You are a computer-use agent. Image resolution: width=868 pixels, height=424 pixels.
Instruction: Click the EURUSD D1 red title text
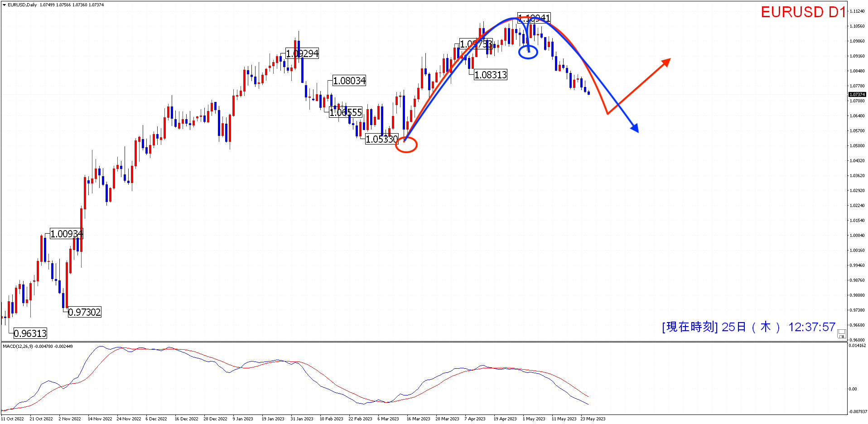[x=803, y=12]
